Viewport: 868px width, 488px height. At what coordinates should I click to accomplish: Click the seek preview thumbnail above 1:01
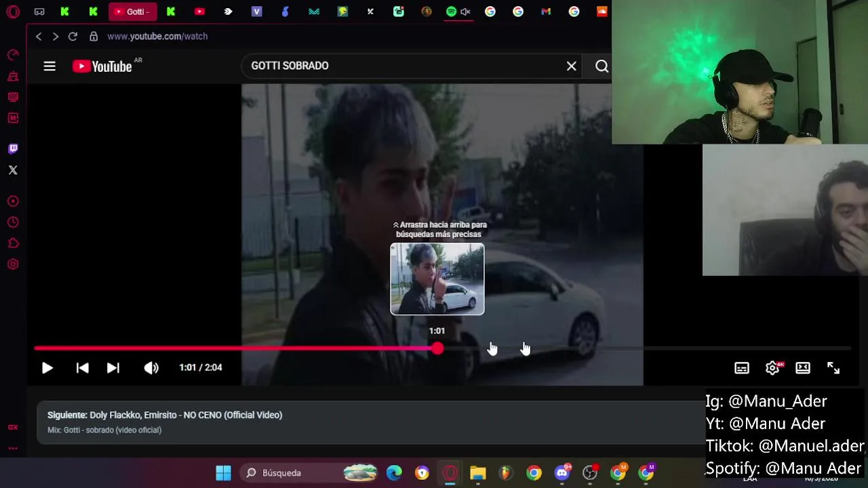437,279
